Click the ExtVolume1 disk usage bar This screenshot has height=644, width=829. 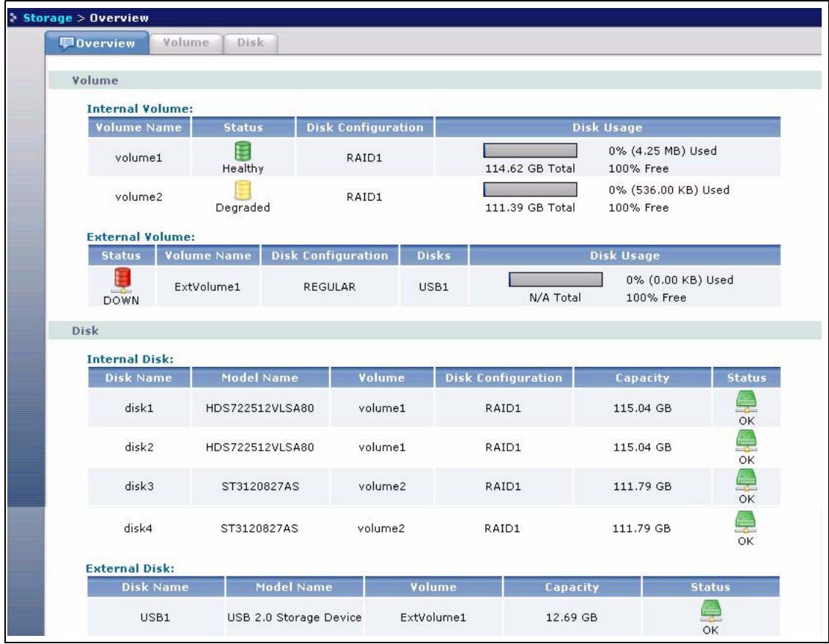(556, 279)
